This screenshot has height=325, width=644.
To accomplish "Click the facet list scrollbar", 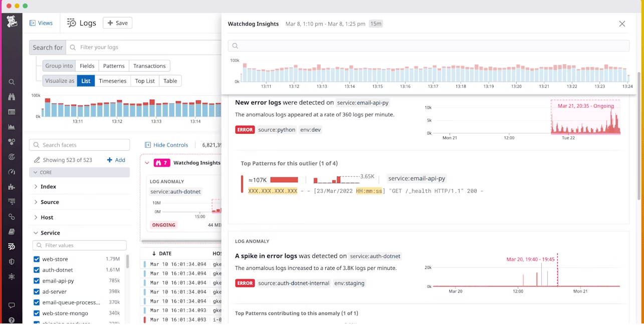I will click(x=127, y=261).
